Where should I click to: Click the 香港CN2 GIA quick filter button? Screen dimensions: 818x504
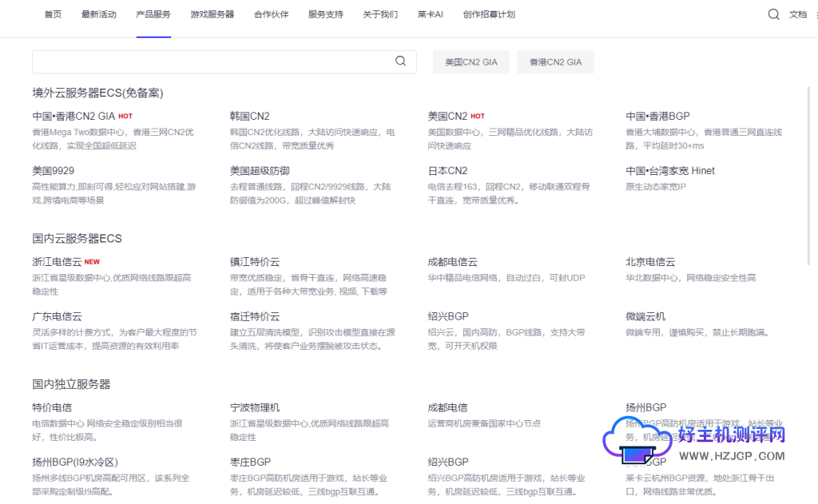coord(555,62)
